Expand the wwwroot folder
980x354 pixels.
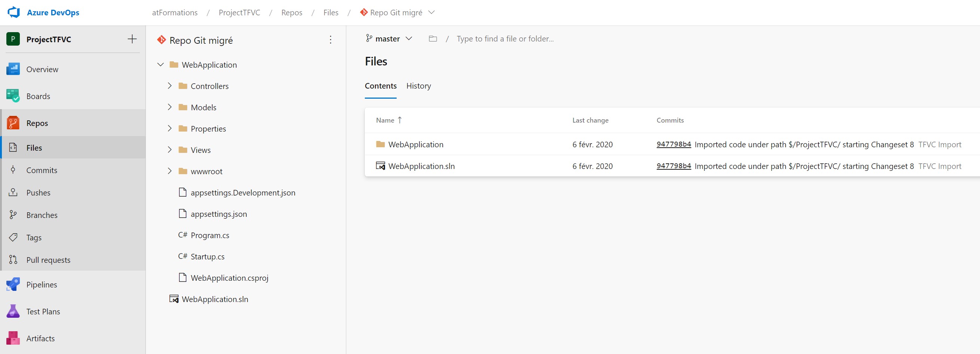[170, 171]
